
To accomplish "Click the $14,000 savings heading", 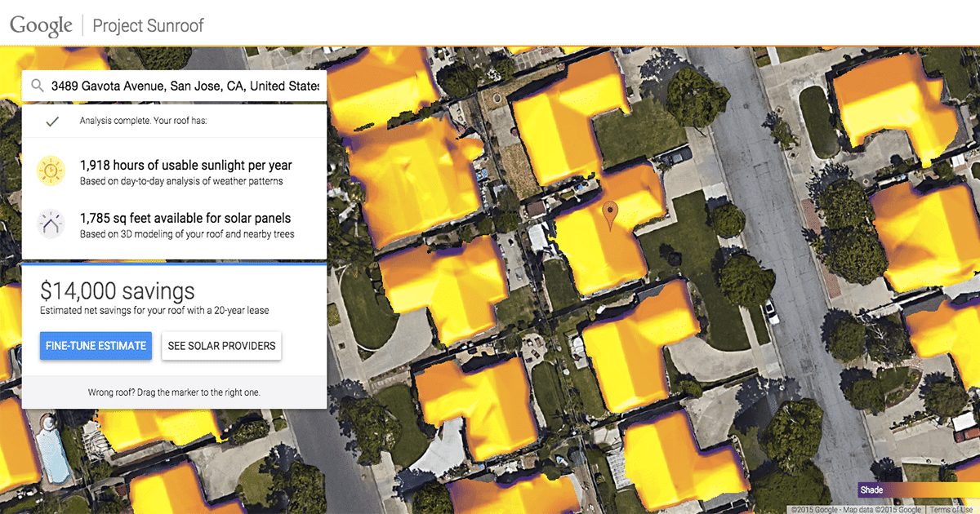I will (x=117, y=290).
